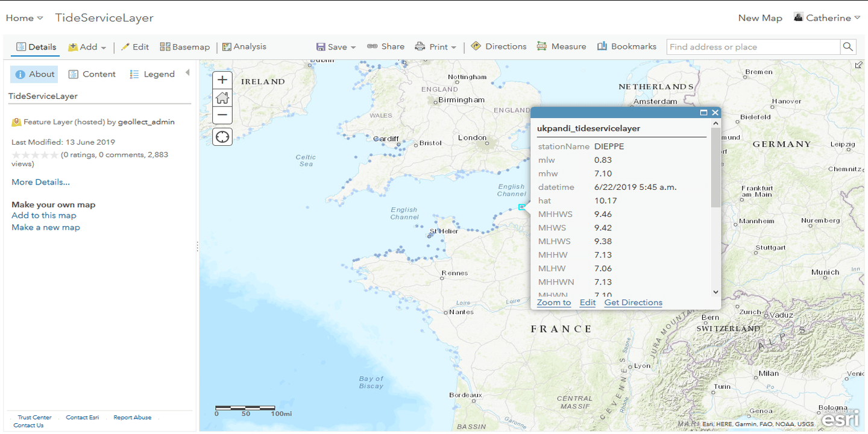The height and width of the screenshot is (434, 868).
Task: Switch to the Content tab
Action: point(92,74)
